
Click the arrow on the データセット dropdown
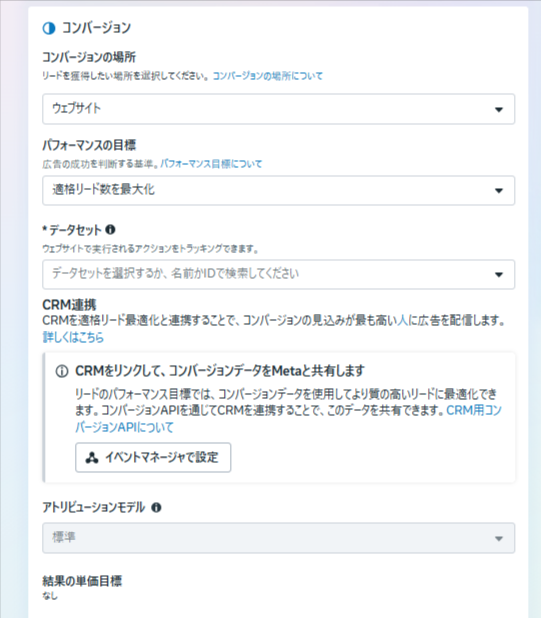tap(499, 275)
